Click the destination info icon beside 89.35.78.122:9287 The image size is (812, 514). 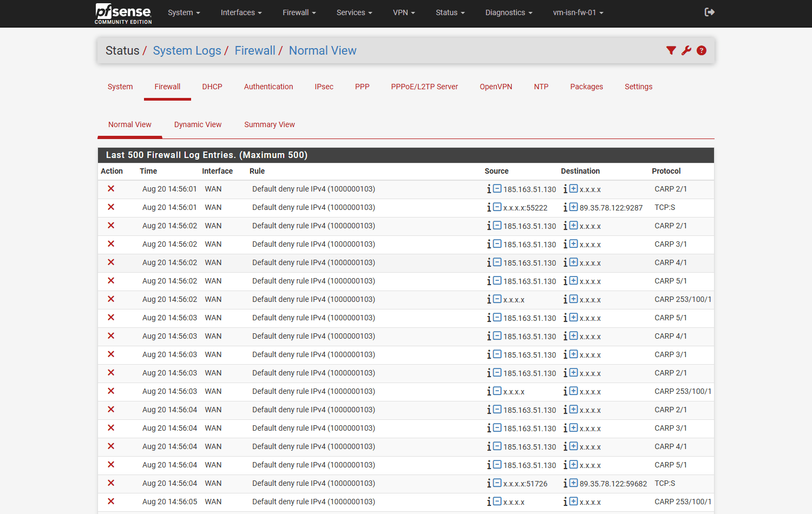click(x=565, y=207)
